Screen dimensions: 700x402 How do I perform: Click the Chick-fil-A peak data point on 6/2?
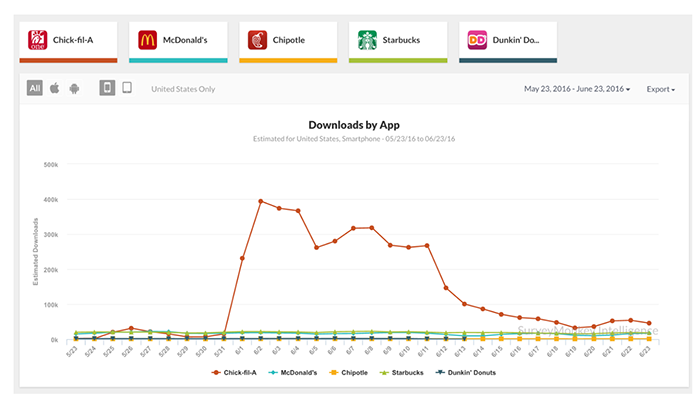click(x=261, y=201)
